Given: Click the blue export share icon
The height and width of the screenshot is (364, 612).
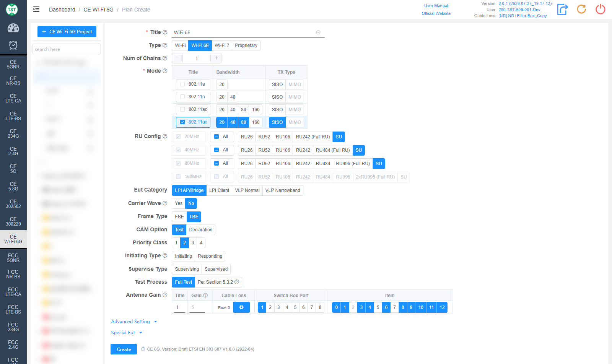Looking at the screenshot, I should 562,9.
